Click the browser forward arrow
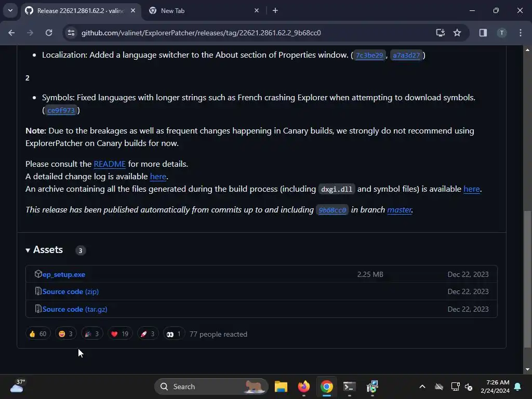The width and height of the screenshot is (532, 399). tap(30, 33)
